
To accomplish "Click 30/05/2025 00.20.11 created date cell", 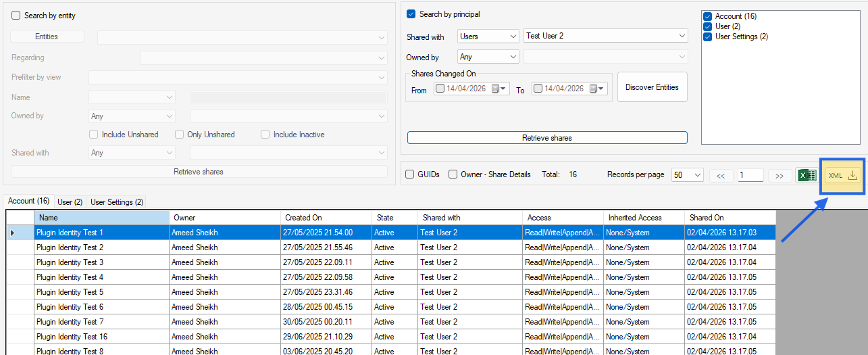I will point(326,322).
